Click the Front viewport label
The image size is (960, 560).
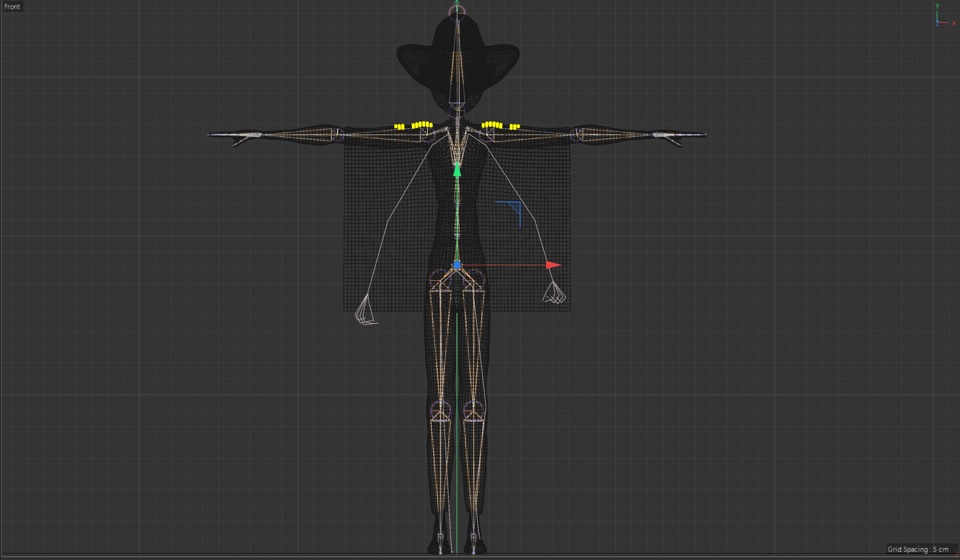pos(12,7)
